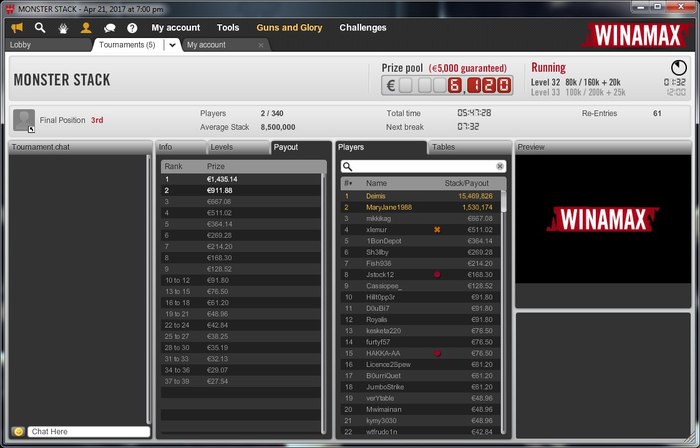Switch to the Info tab
The image size is (700, 448).
click(x=180, y=147)
